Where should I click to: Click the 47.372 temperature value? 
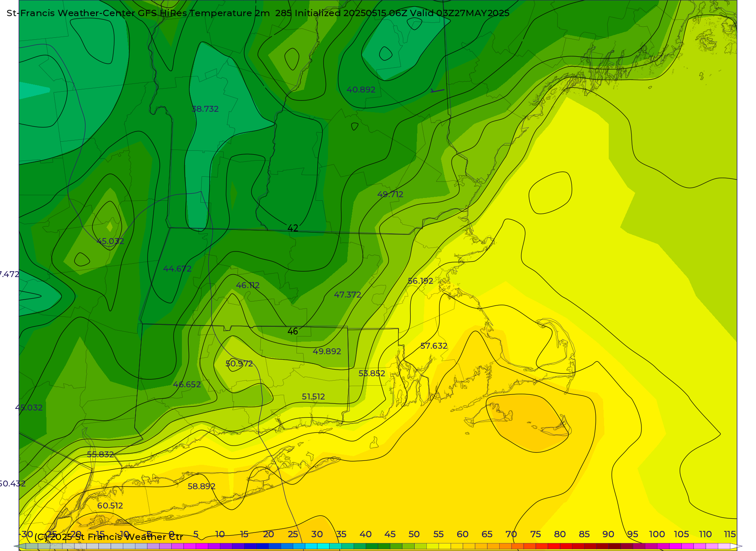click(x=348, y=294)
